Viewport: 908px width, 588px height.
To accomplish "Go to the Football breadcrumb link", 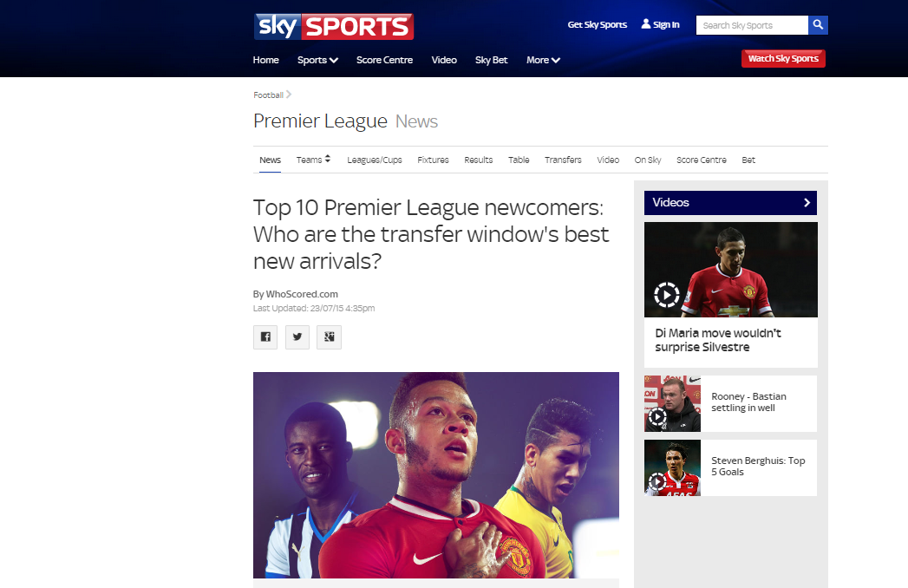I will pos(268,95).
